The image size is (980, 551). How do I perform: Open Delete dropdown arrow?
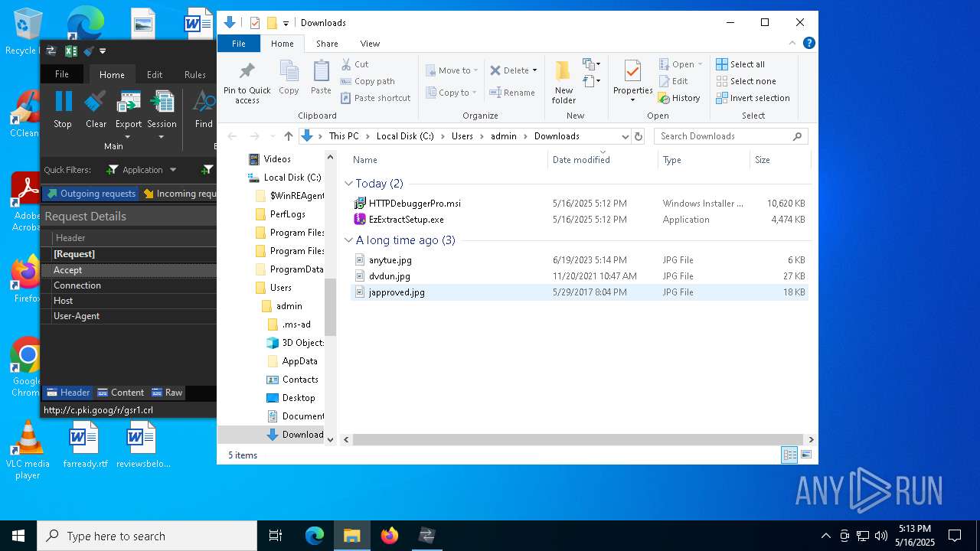click(534, 70)
